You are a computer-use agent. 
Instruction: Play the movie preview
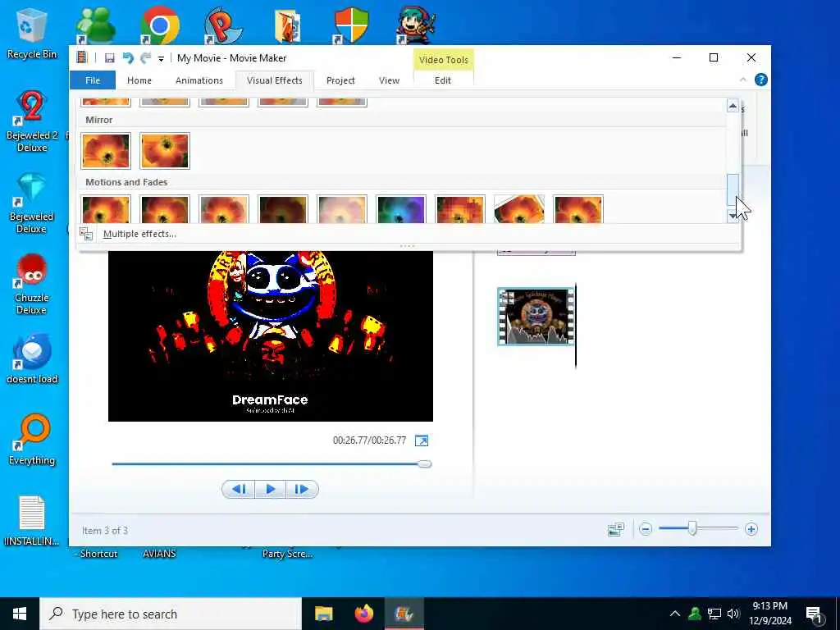[271, 489]
